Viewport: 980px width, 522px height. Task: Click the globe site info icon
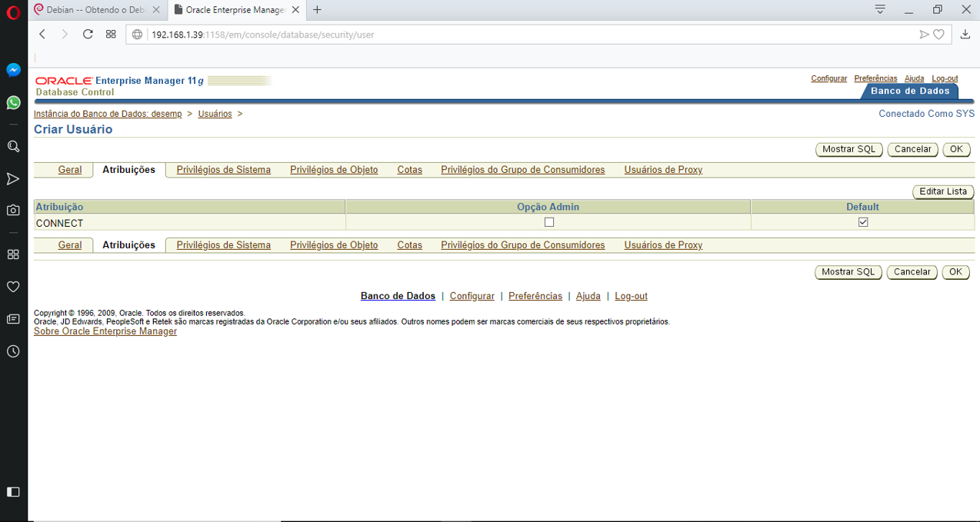click(x=138, y=35)
